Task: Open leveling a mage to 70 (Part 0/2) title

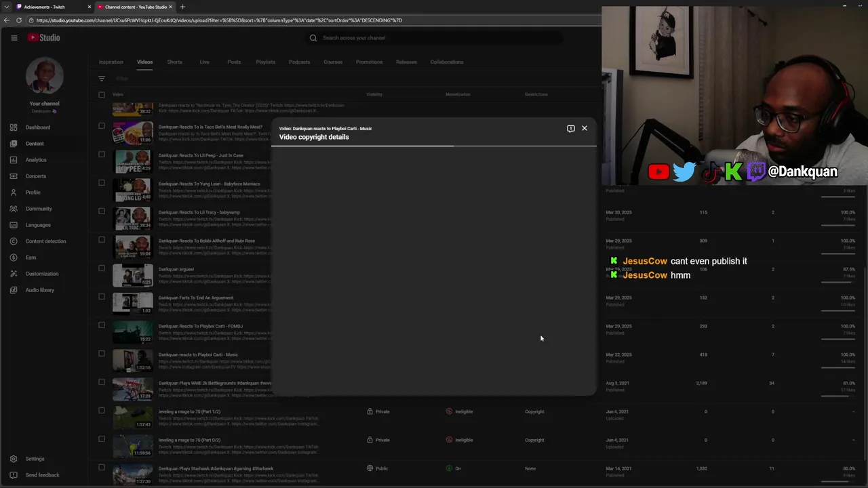Action: (189, 440)
